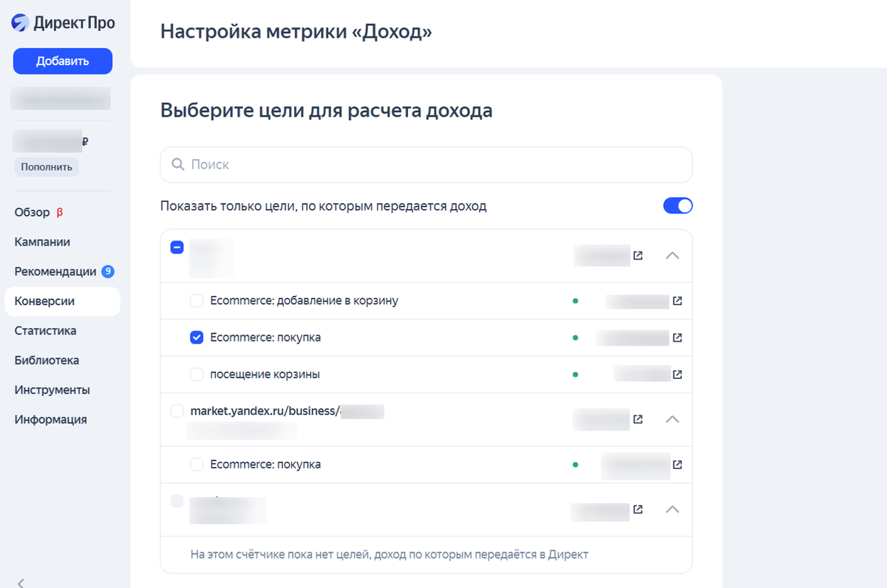Image resolution: width=887 pixels, height=588 pixels.
Task: Open external link for Ecommerce: покупка goal
Action: pyautogui.click(x=678, y=338)
